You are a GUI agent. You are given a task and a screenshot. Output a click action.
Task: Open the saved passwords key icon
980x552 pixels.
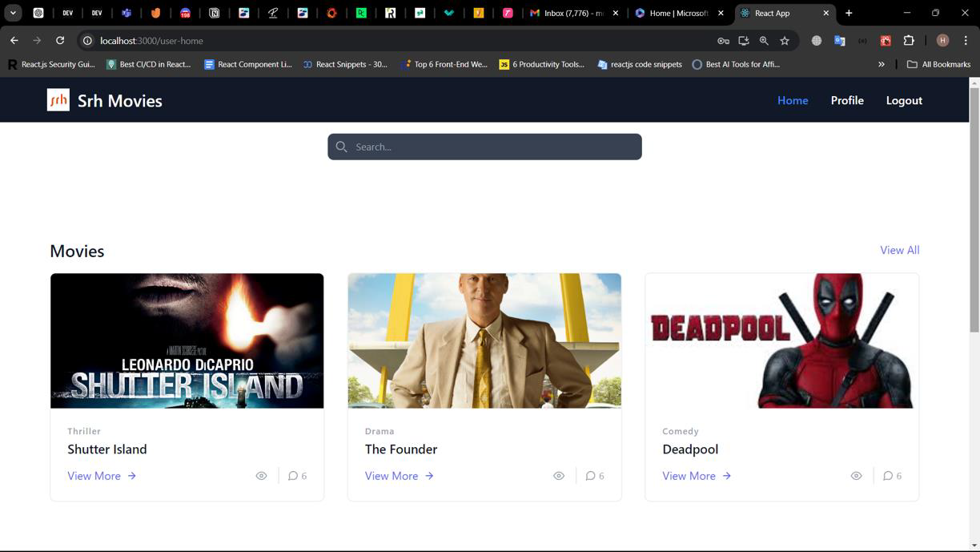pyautogui.click(x=723, y=41)
